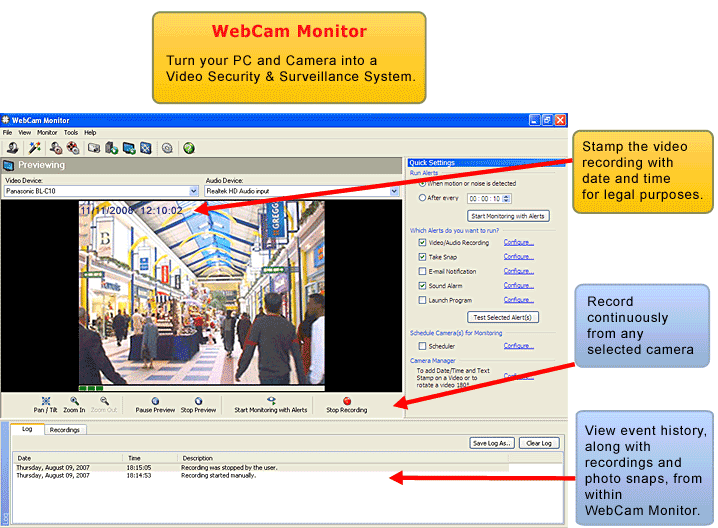Click the Clear Log button
The image size is (718, 528).
(539, 443)
